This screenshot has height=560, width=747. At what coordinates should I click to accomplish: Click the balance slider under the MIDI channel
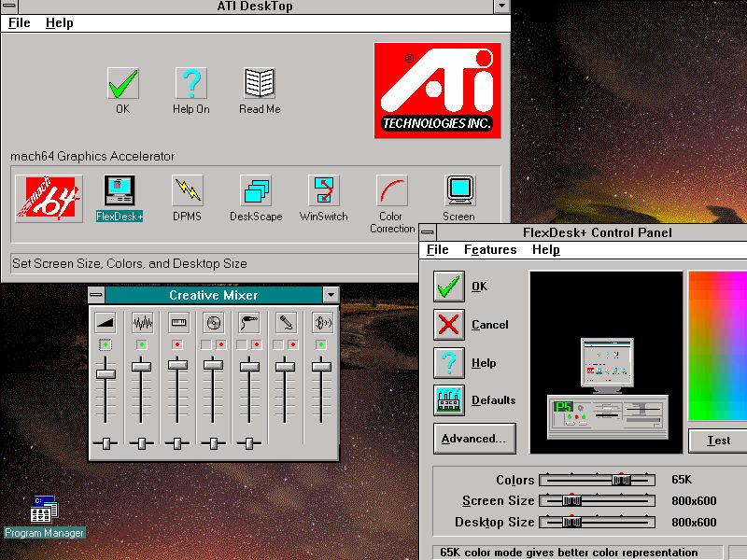coord(177,443)
